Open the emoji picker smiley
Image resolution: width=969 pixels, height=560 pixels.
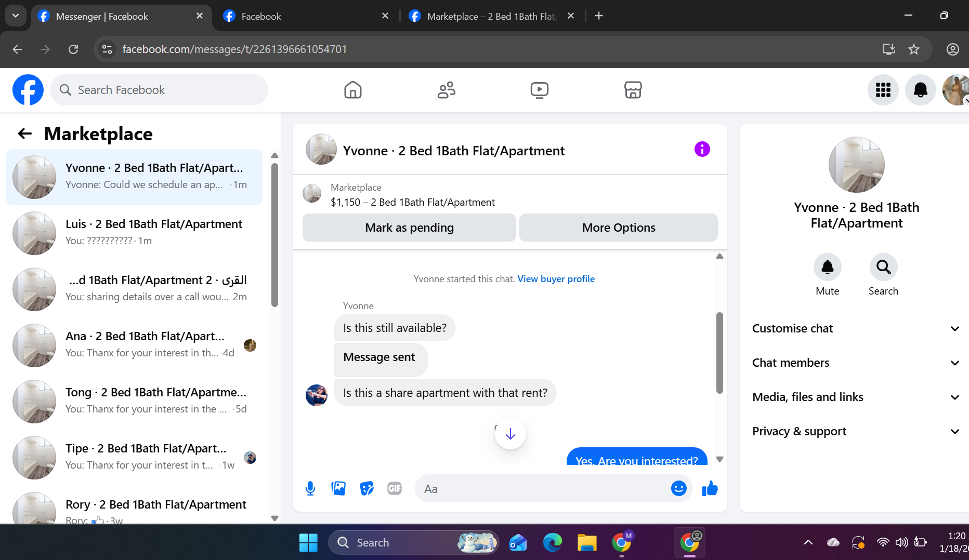[x=679, y=488]
